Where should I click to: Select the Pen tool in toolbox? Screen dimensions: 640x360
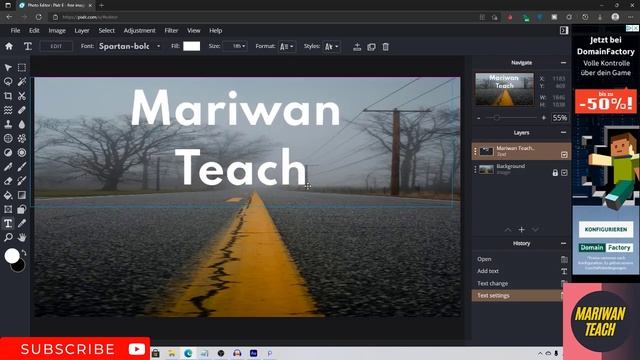point(8,167)
